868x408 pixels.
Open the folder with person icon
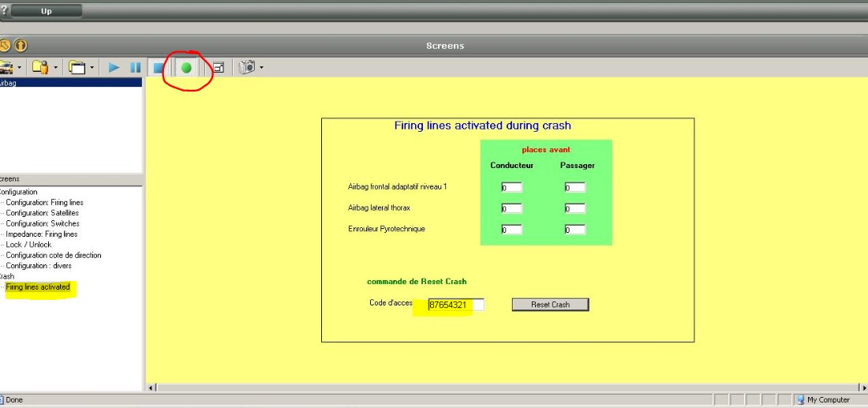pos(40,68)
